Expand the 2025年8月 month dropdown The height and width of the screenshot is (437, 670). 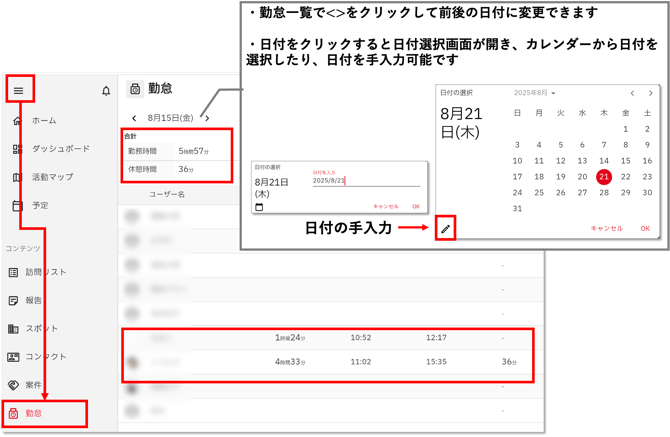click(x=532, y=94)
